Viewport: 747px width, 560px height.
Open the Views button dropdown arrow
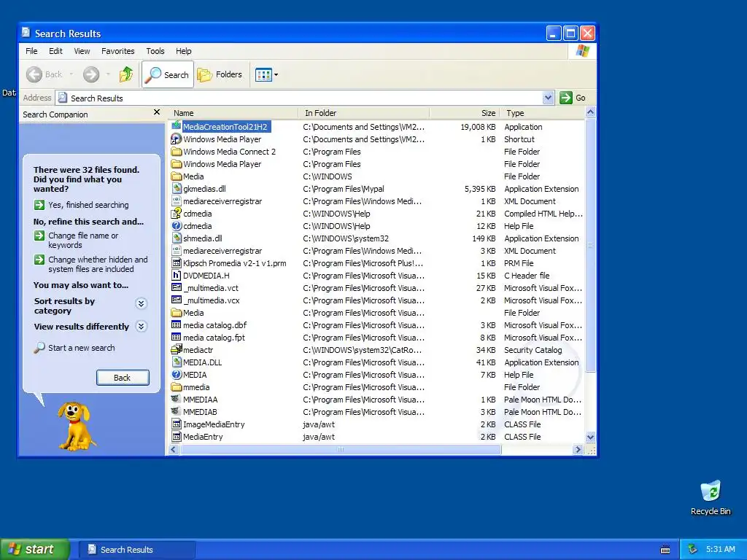coord(276,75)
